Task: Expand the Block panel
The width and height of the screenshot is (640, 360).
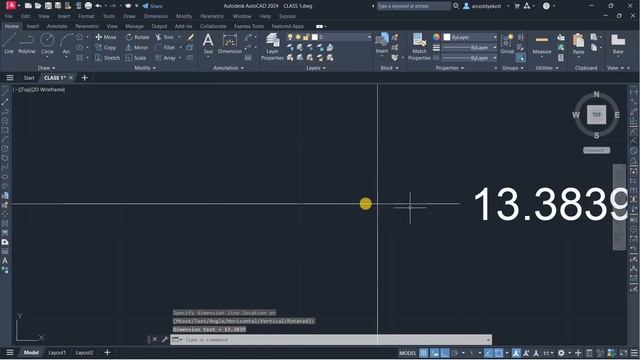Action: click(389, 68)
